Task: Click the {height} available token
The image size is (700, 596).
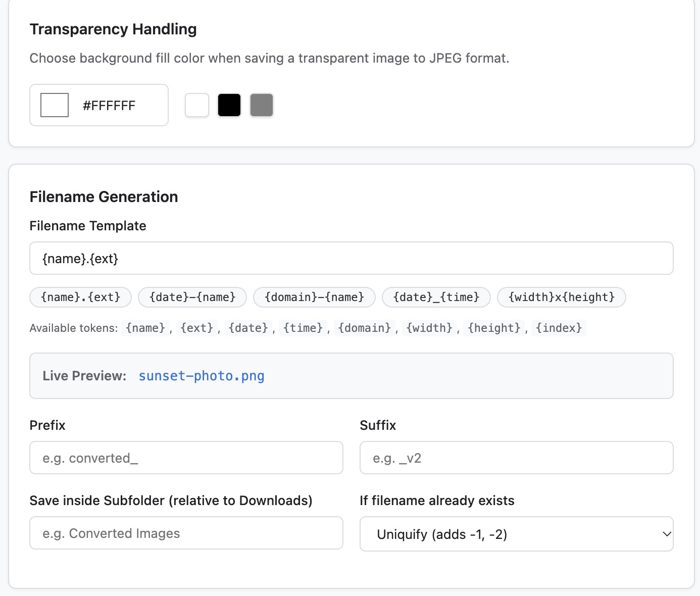Action: tap(494, 328)
